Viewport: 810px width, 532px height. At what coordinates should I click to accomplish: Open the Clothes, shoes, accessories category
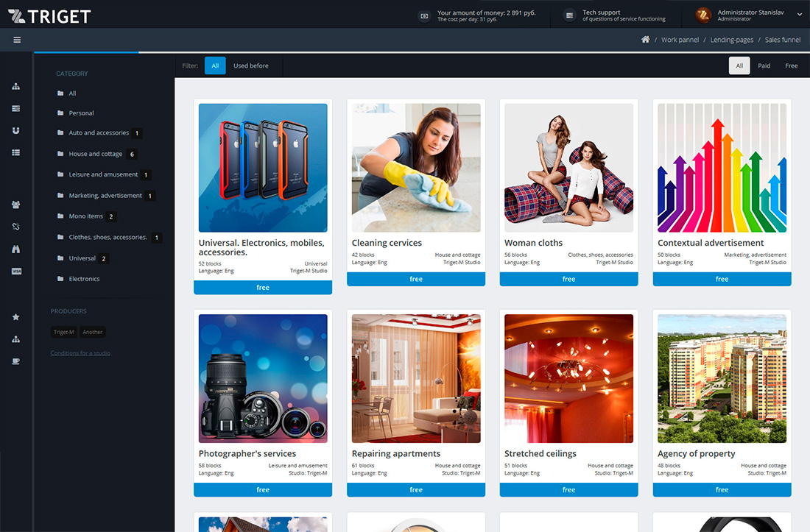pos(110,238)
